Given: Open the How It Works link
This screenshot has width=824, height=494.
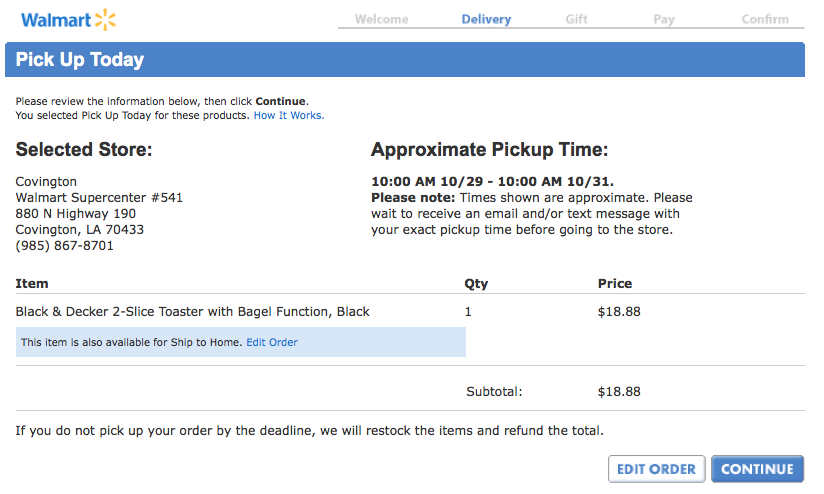Looking at the screenshot, I should coord(289,115).
